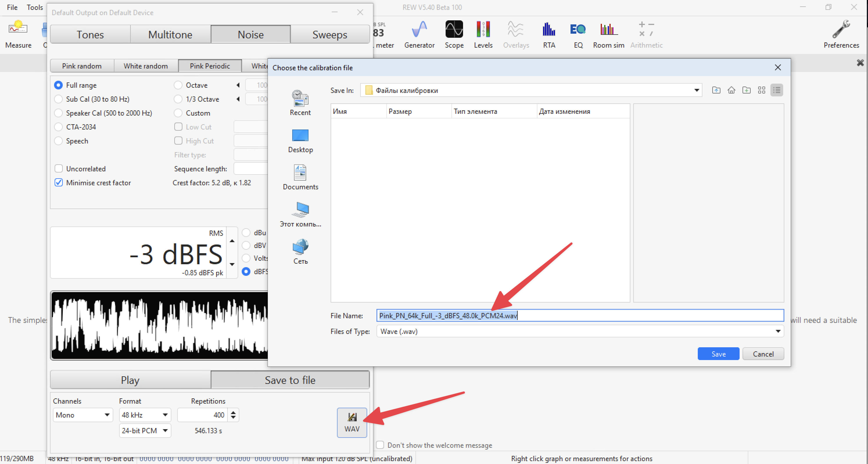The width and height of the screenshot is (868, 464).
Task: Switch to the Sweeps tab
Action: coord(329,34)
